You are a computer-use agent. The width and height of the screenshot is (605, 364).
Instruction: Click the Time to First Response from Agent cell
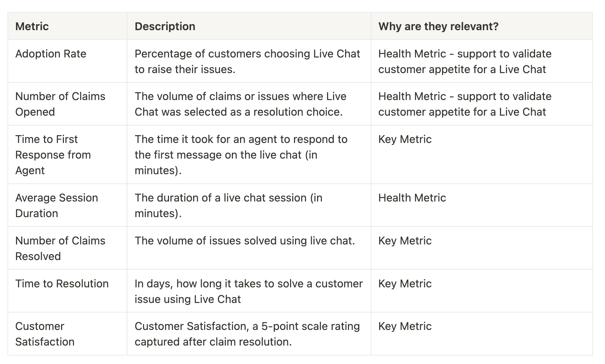click(67, 155)
